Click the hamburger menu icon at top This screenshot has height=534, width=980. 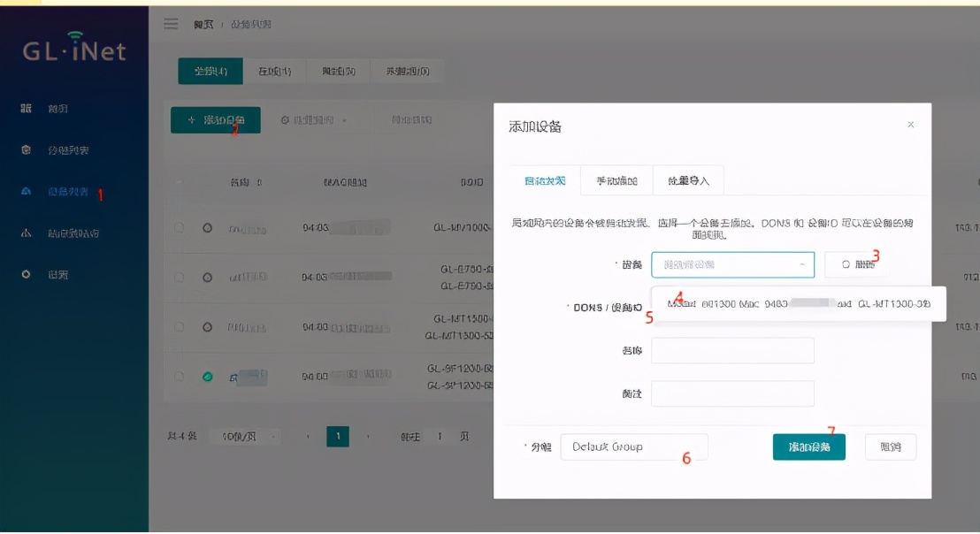point(171,23)
